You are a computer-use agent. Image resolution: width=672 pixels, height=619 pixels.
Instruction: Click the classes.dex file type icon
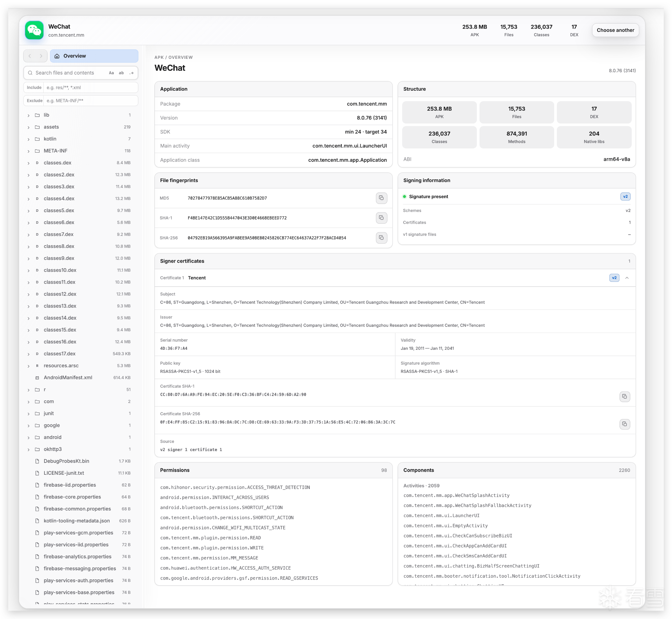37,163
